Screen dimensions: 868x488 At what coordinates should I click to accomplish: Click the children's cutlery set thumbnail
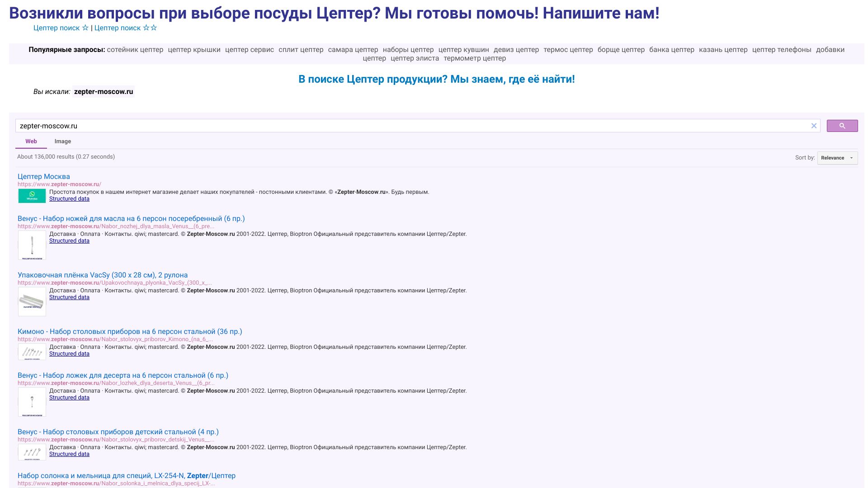pyautogui.click(x=32, y=452)
